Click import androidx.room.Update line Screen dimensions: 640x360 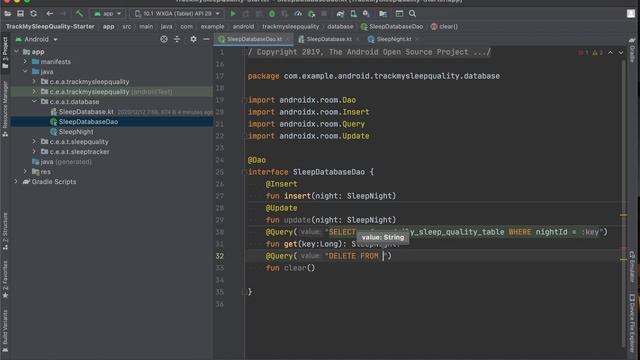tap(309, 136)
